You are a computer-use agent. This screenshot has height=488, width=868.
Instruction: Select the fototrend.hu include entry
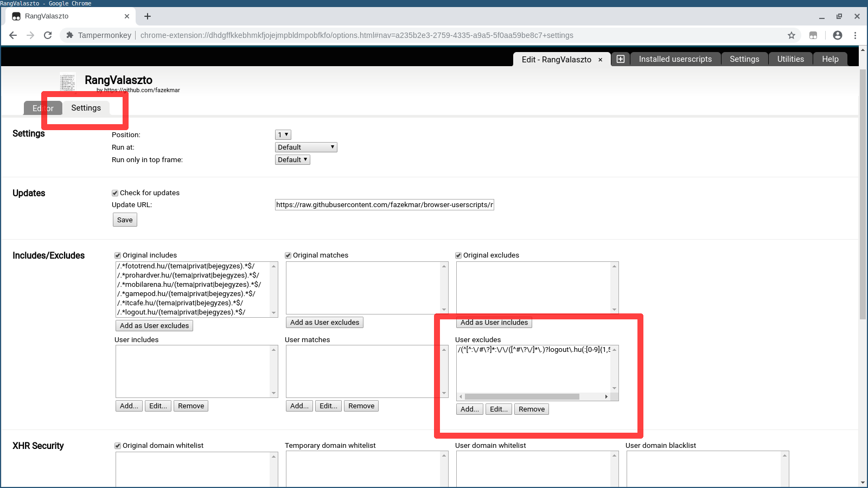pyautogui.click(x=193, y=266)
